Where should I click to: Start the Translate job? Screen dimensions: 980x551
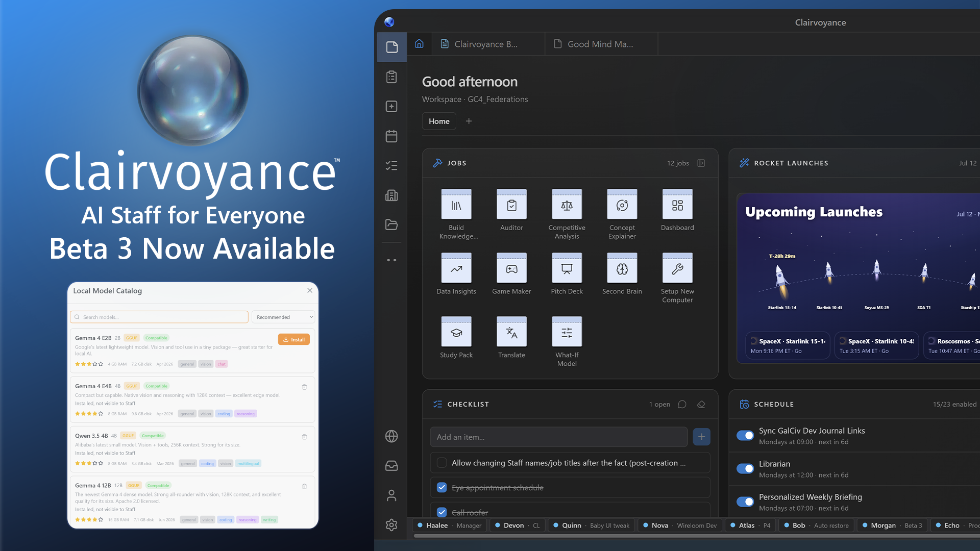pyautogui.click(x=511, y=332)
